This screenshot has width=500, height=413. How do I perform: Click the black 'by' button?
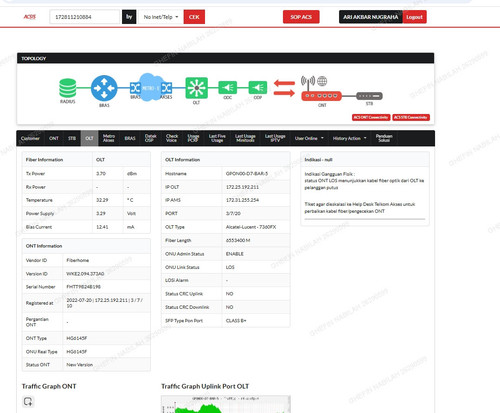[129, 17]
